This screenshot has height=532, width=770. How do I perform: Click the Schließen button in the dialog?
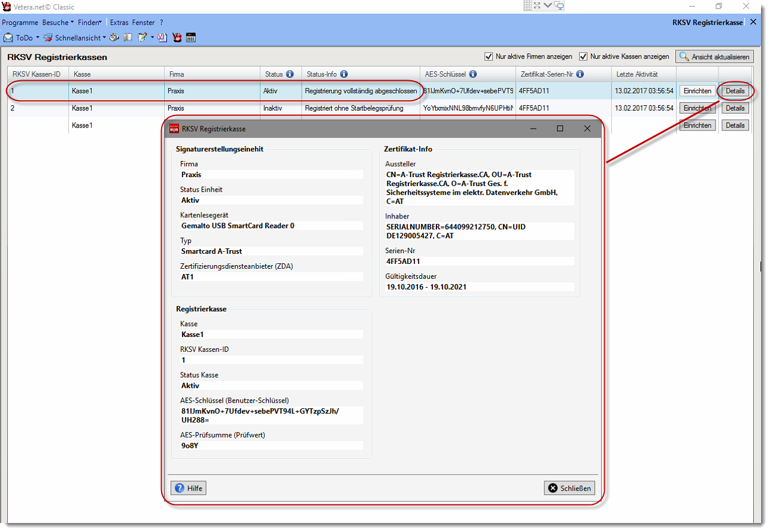point(569,488)
